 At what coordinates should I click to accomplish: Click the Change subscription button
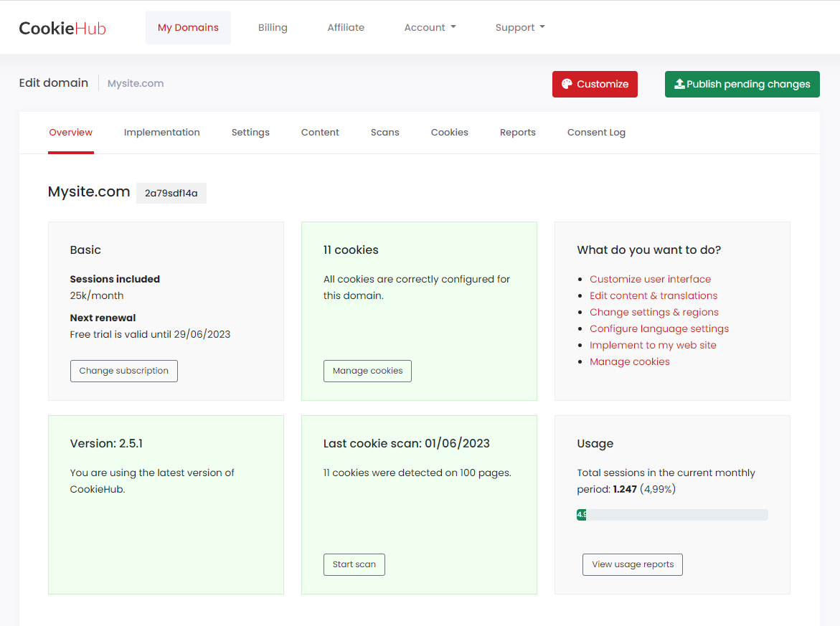[124, 371]
